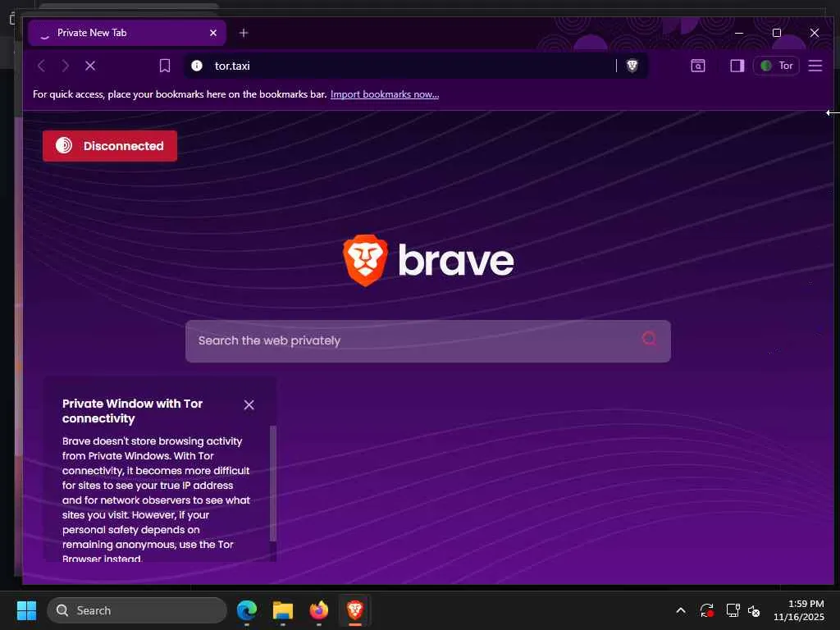Click the Search the web privately field
The height and width of the screenshot is (630, 840).
[x=427, y=340]
